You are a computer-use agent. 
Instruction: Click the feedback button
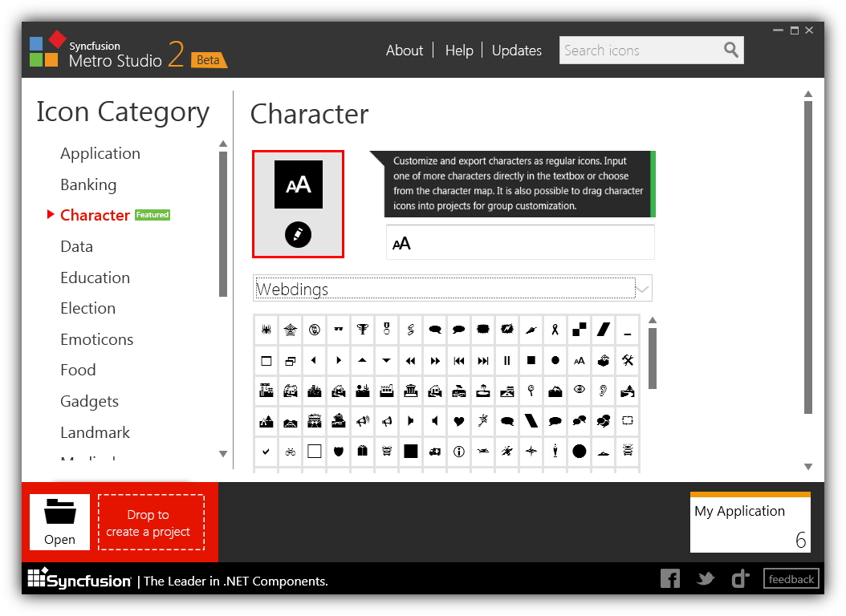791,579
